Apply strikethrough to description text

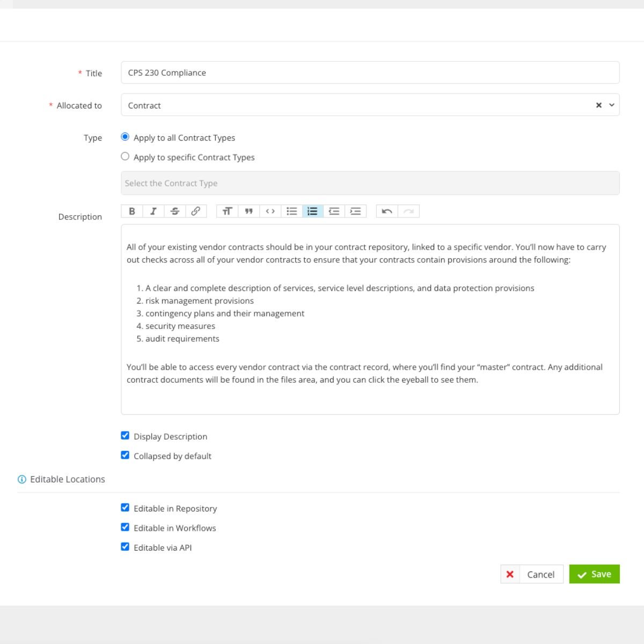coord(175,211)
